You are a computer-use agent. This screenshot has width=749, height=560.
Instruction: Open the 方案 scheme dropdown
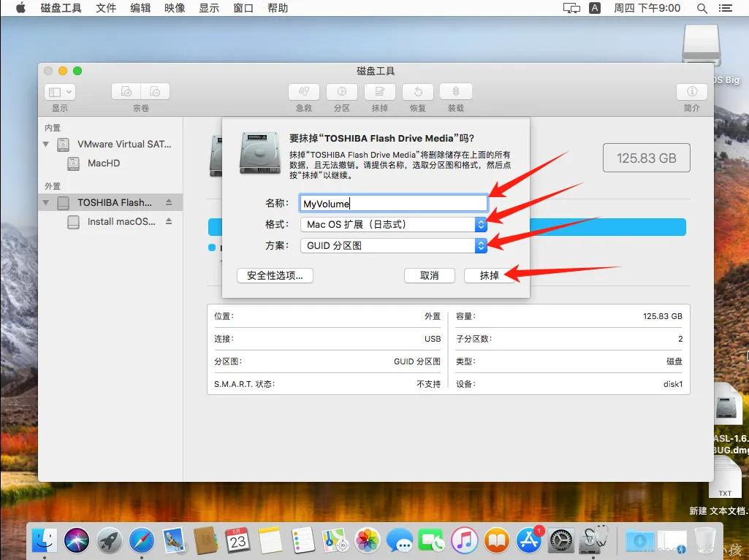[x=394, y=246]
